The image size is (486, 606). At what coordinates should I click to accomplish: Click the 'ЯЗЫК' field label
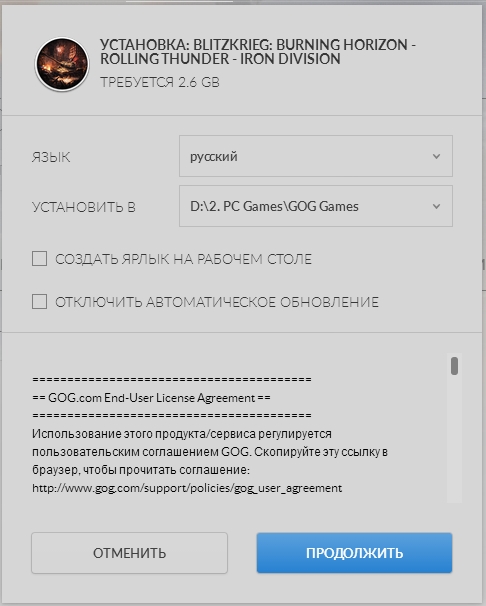[x=51, y=157]
